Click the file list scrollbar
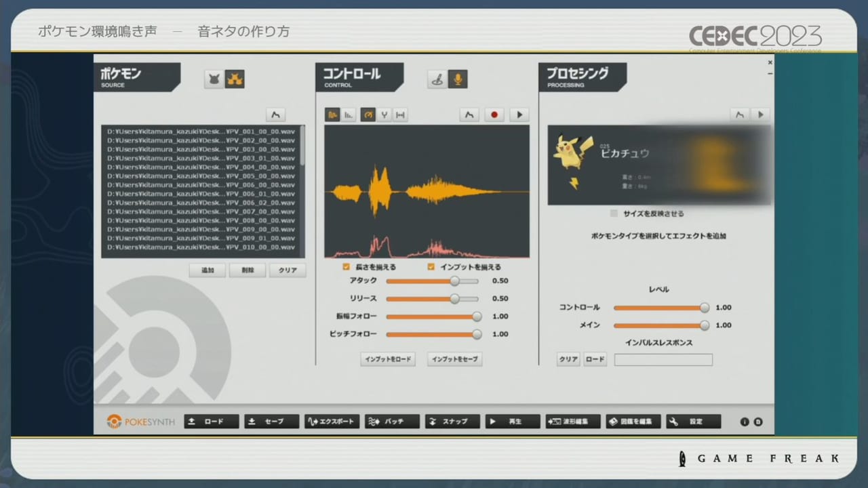868x488 pixels. tap(302, 146)
